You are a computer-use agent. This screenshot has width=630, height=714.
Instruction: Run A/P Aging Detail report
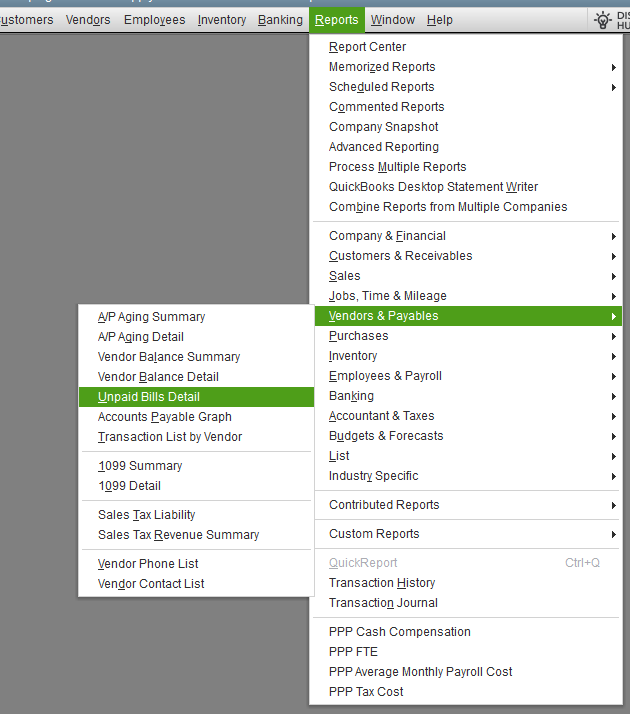pos(196,337)
